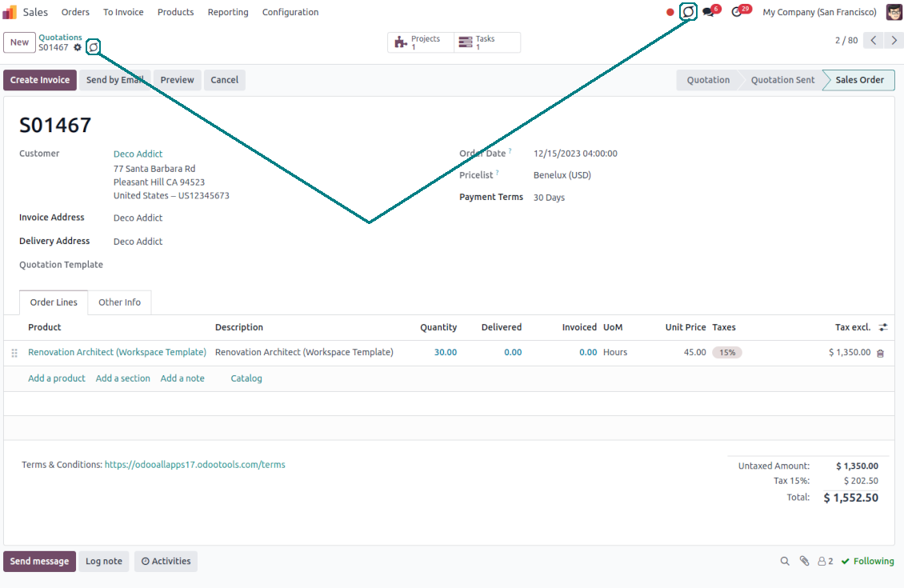904x588 pixels.
Task: Click Send by Email
Action: (x=114, y=79)
